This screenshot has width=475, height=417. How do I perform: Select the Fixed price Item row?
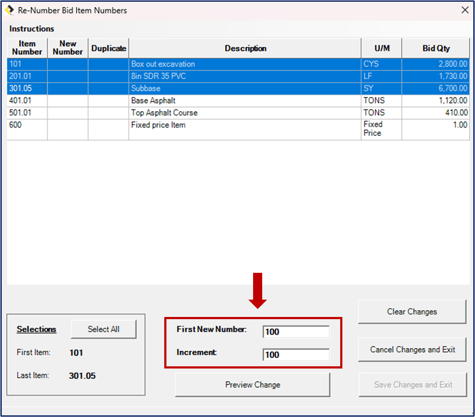[238, 129]
